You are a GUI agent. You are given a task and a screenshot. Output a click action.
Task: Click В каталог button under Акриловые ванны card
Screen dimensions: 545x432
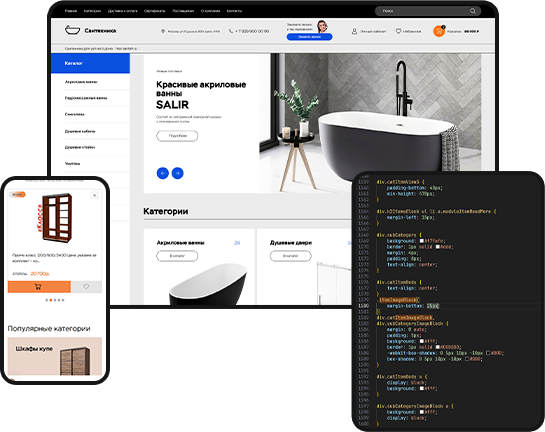[x=177, y=256]
